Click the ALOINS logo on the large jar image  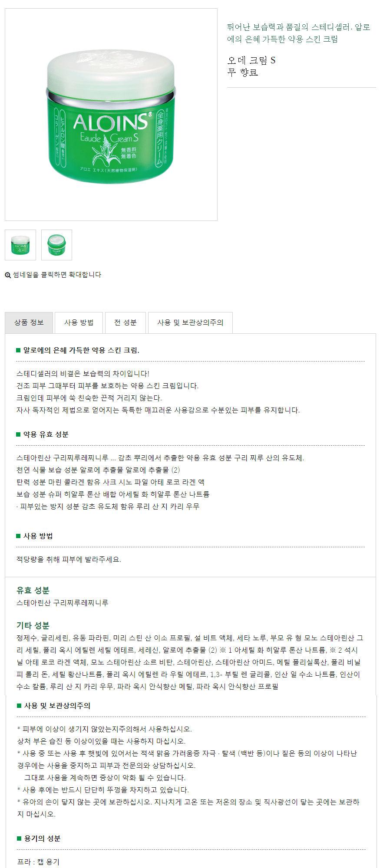111,122
